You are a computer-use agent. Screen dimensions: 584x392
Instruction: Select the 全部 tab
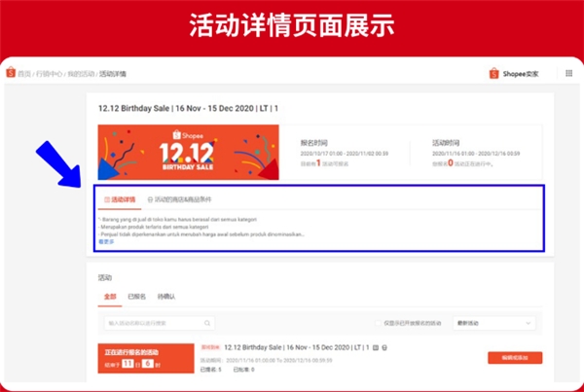click(110, 297)
